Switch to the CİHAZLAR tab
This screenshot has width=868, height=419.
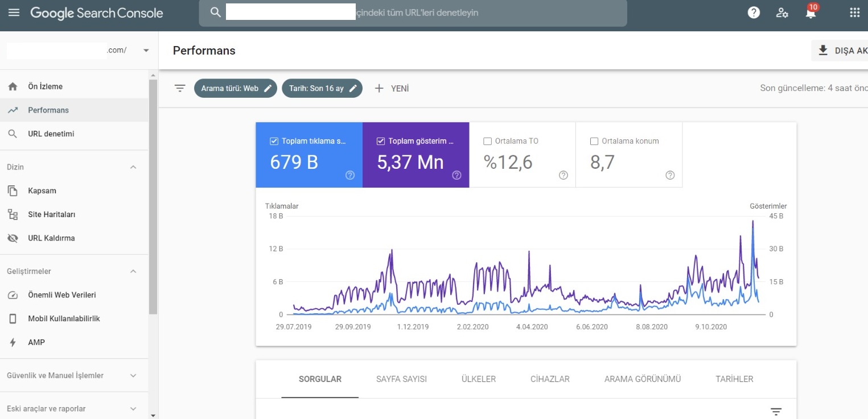tap(550, 379)
